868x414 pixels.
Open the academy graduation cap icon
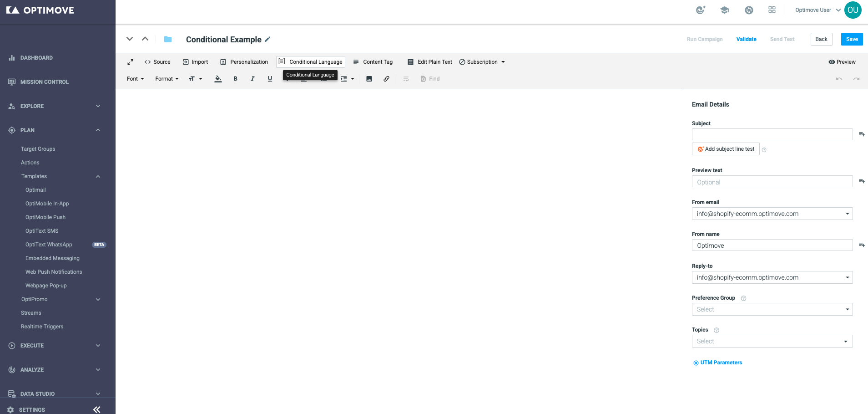pos(725,10)
